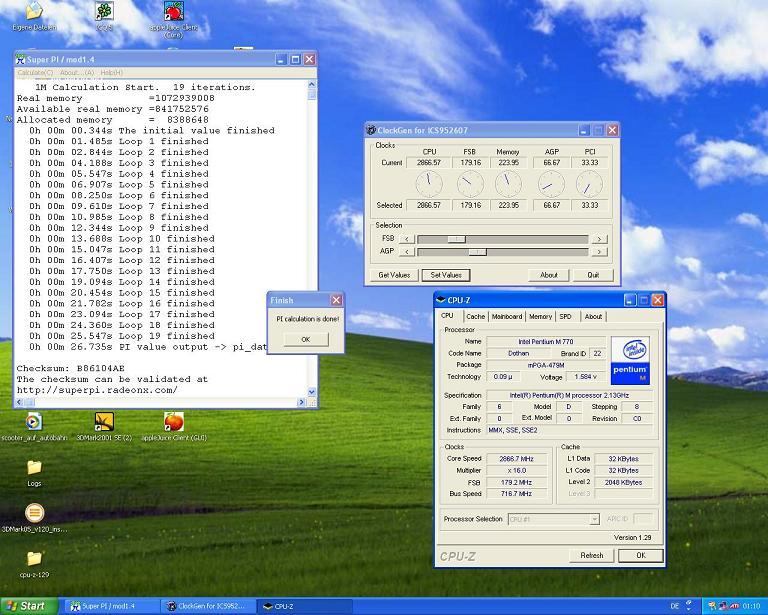Viewport: 768px width, 615px height.
Task: Click the Multiplier value x 16.0
Action: point(516,471)
